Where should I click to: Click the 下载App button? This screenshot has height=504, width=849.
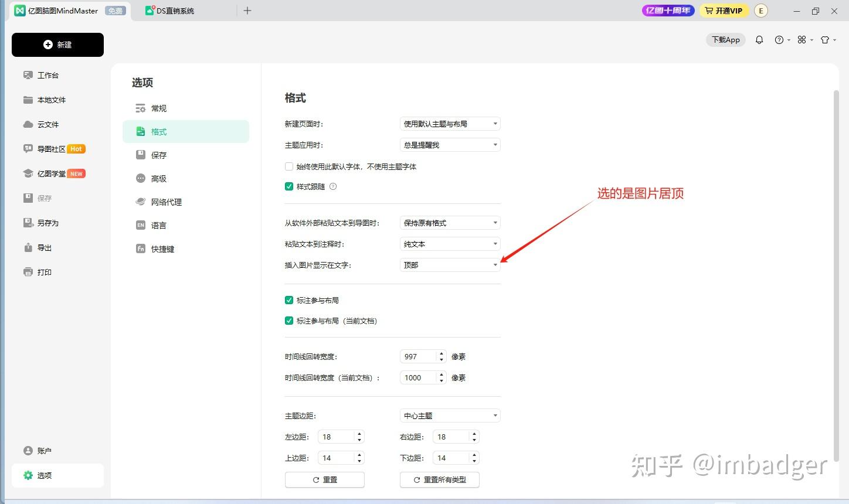point(726,40)
